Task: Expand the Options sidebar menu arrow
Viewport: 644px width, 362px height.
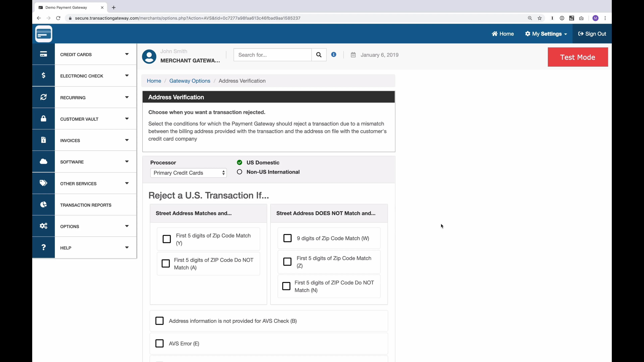Action: point(127,226)
